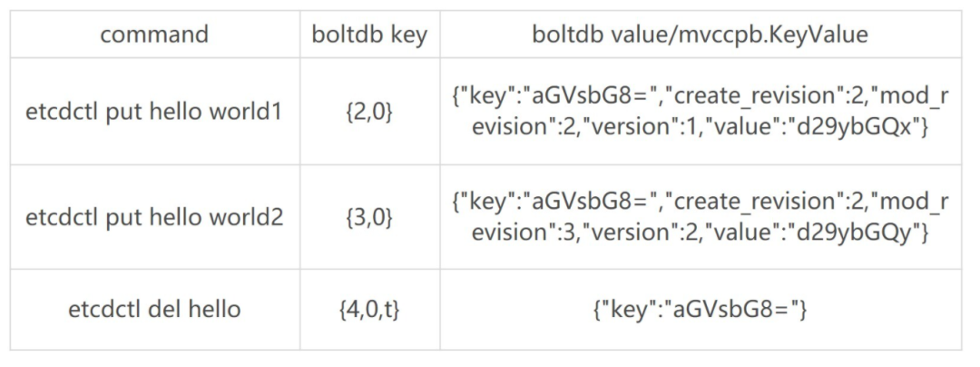Click the value text ending in "d29ybGQy"

700,216
